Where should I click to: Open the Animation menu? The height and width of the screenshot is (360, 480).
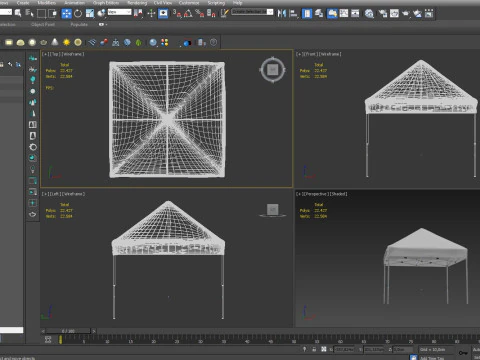tap(75, 3)
